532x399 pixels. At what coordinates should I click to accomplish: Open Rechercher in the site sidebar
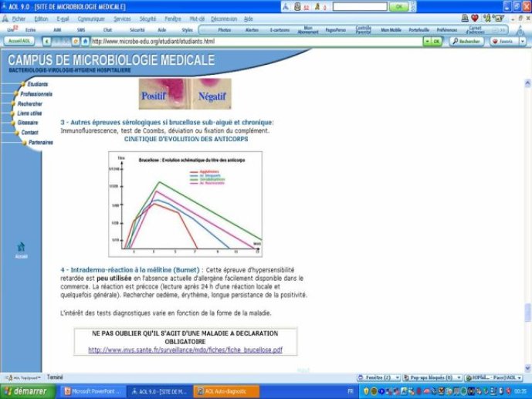click(x=30, y=103)
